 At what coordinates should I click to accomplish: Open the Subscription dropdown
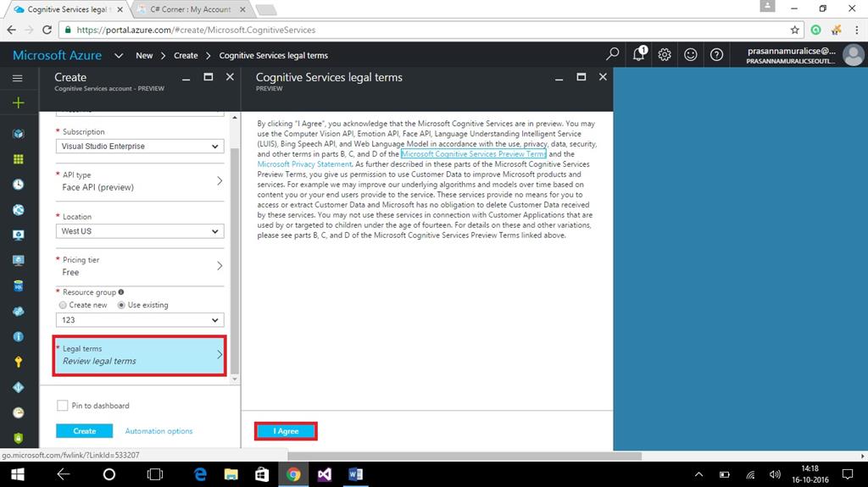pos(140,146)
